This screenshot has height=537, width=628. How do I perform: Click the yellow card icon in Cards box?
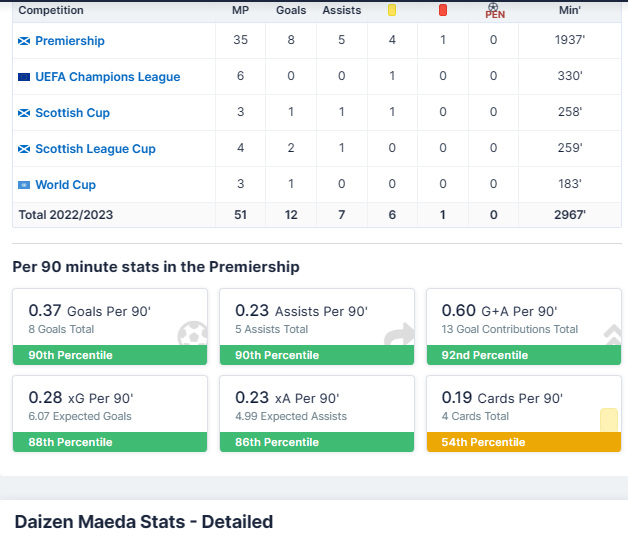(608, 420)
